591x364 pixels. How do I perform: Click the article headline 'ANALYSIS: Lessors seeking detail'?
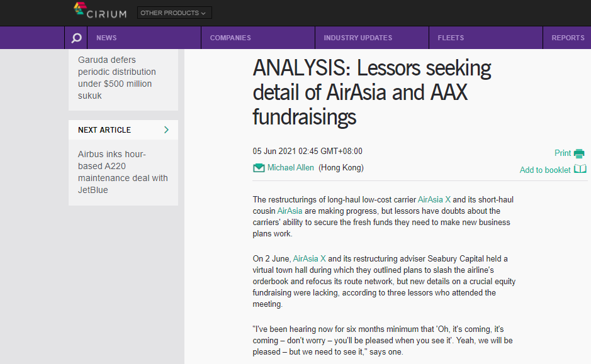click(x=371, y=92)
